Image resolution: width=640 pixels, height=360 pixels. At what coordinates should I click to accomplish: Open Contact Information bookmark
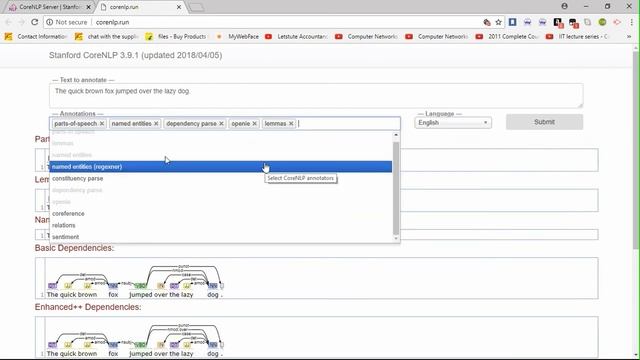(36, 36)
